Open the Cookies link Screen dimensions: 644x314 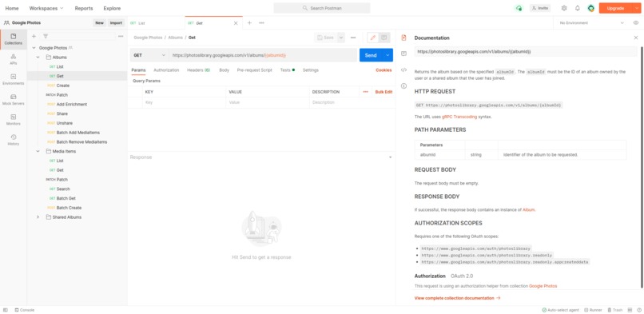[x=384, y=70]
